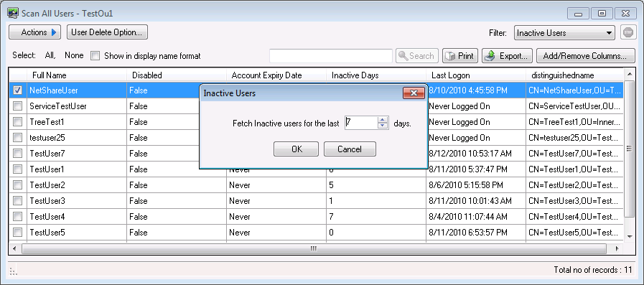Select the ServiceTestUser name cell
The image size is (644, 285).
click(77, 106)
